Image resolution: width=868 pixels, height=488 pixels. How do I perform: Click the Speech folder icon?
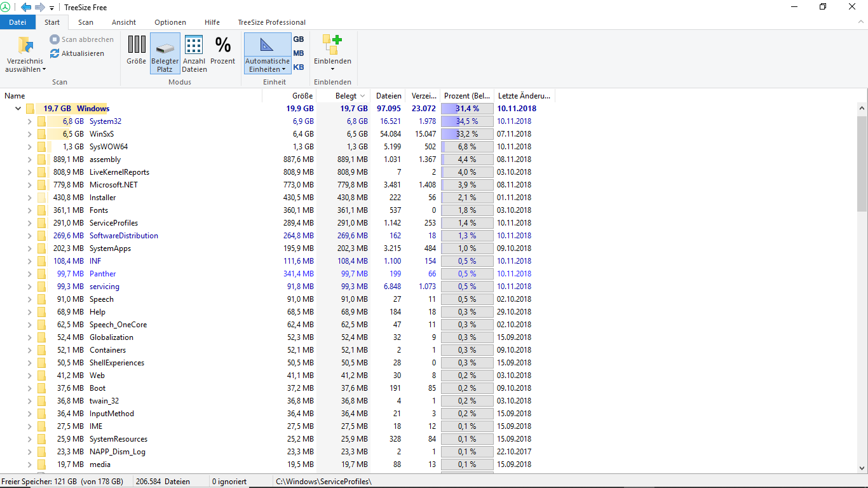click(41, 299)
